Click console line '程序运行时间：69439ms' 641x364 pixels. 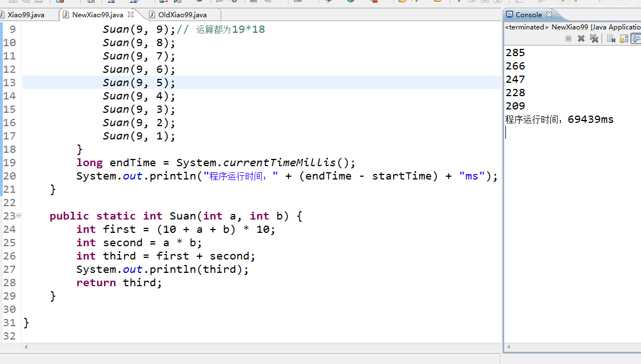pyautogui.click(x=559, y=119)
